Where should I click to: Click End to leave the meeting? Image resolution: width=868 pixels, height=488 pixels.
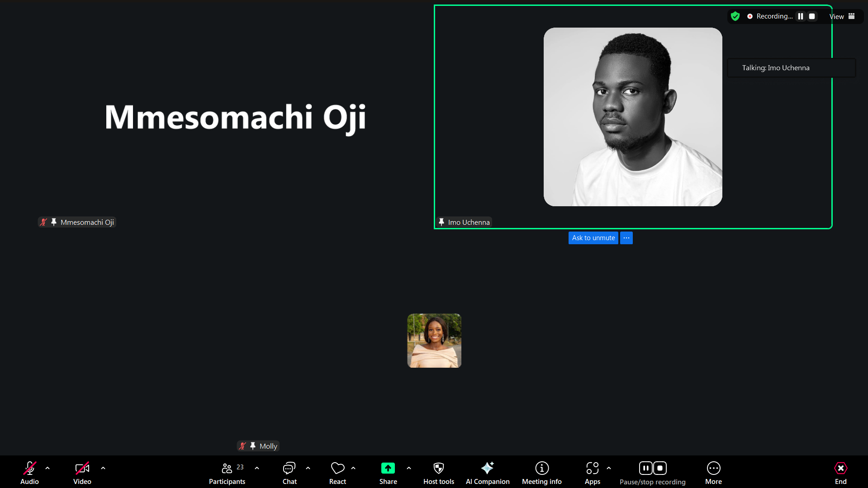point(840,472)
